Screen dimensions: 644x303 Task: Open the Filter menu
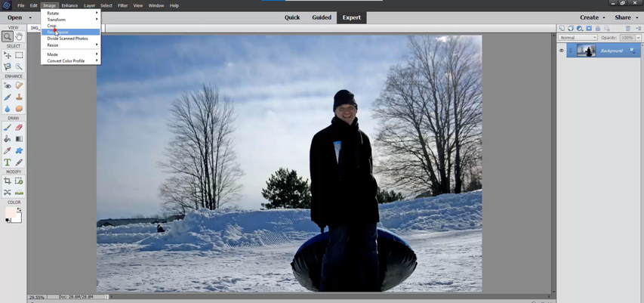coord(122,6)
